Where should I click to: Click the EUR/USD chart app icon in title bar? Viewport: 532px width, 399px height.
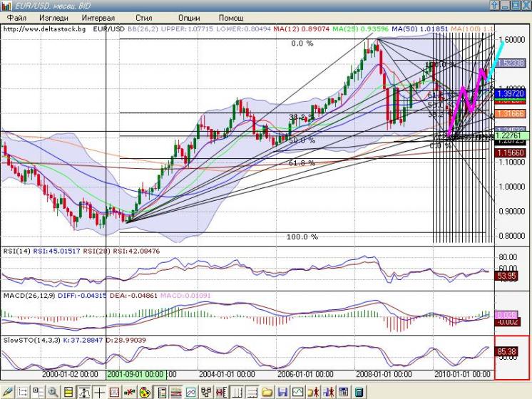point(6,6)
